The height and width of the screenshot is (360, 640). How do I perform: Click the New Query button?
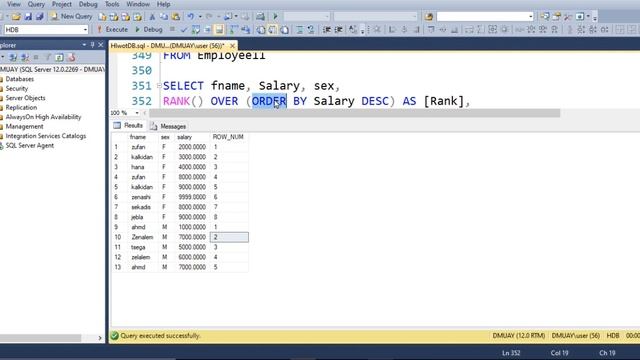point(71,17)
